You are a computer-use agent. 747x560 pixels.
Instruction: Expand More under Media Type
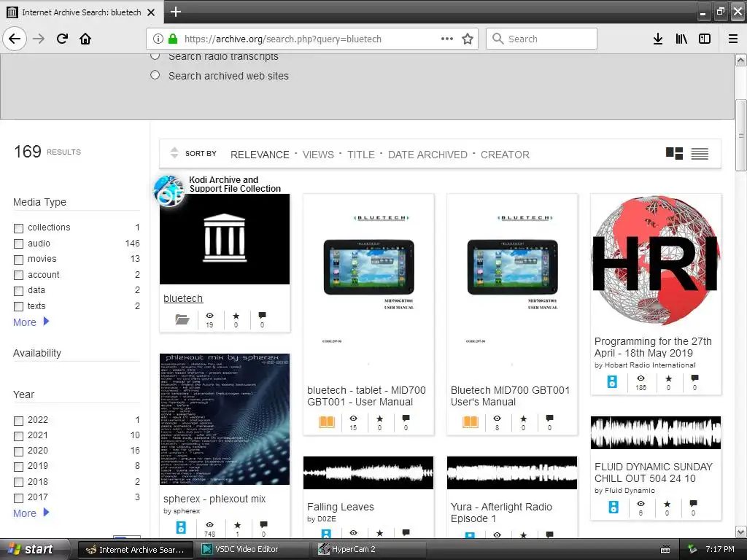point(31,322)
